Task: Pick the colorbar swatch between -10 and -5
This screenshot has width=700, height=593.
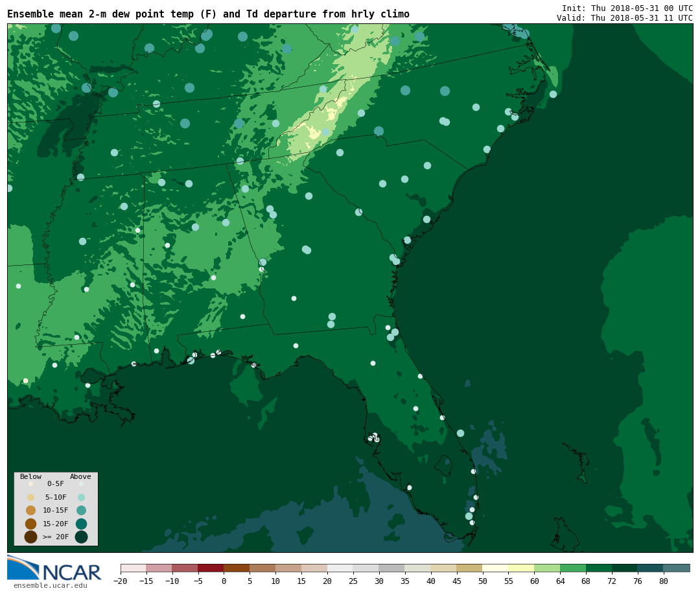Action: coord(185,568)
